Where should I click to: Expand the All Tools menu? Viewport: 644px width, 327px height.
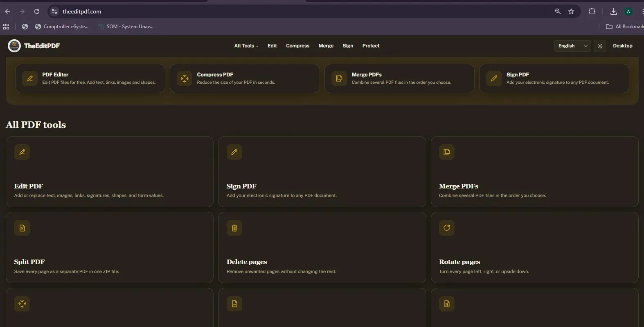point(246,46)
